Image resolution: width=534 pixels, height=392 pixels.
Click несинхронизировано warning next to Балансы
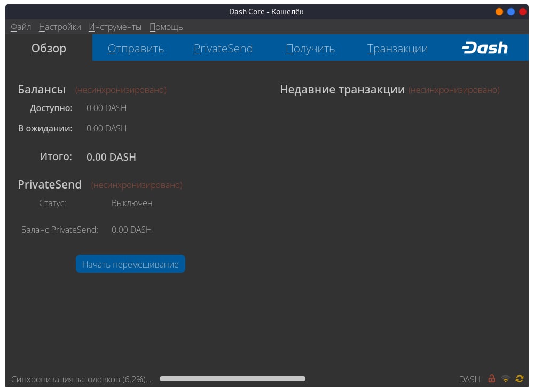(121, 90)
